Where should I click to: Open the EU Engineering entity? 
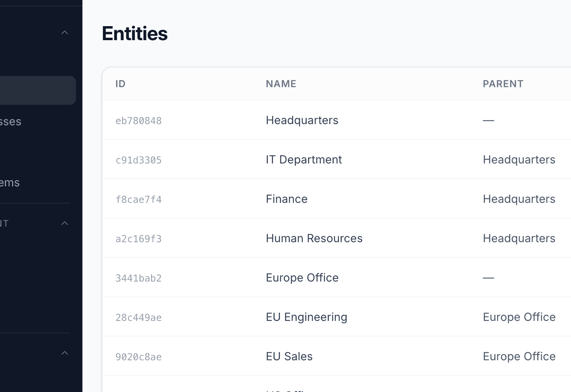coord(306,316)
